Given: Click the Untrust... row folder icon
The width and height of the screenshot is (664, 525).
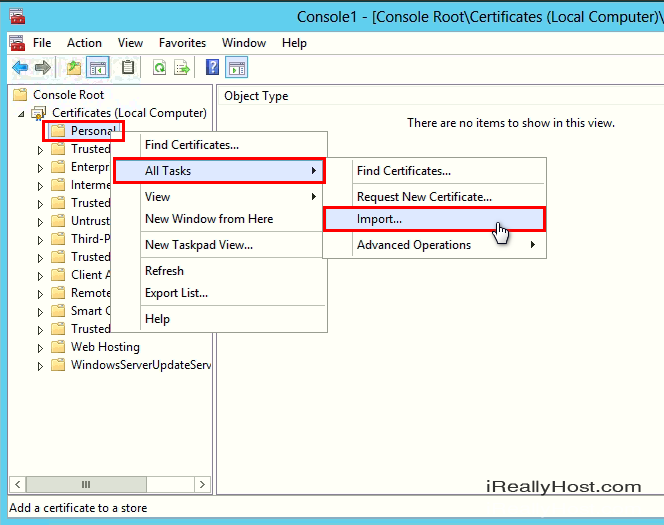Looking at the screenshot, I should (x=58, y=221).
